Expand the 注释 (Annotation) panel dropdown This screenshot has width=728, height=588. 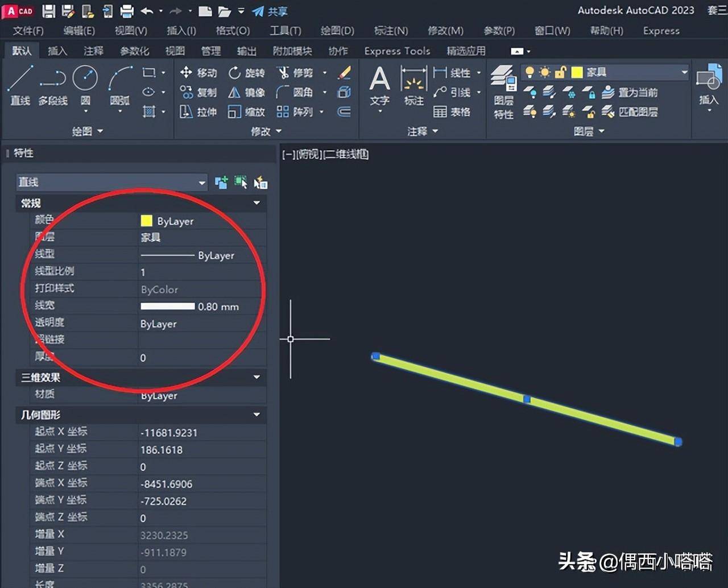pos(423,131)
